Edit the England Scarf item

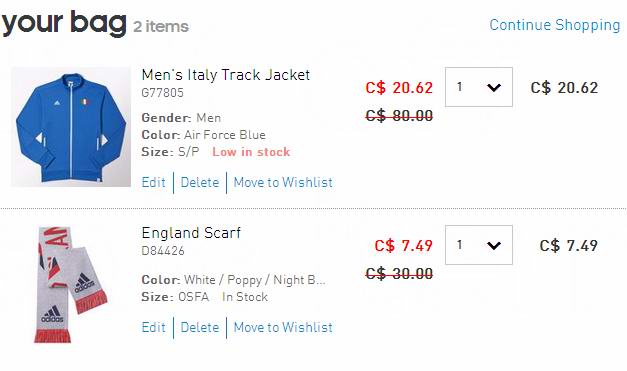[x=154, y=327]
